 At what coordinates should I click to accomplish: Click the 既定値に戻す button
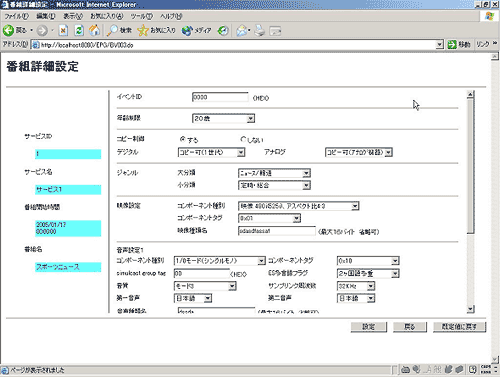point(459,327)
